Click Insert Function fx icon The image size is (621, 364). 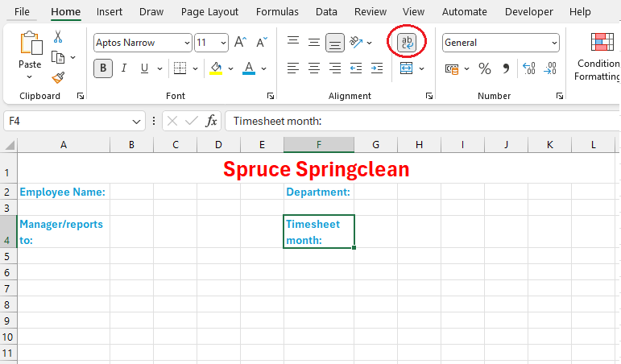click(x=211, y=121)
